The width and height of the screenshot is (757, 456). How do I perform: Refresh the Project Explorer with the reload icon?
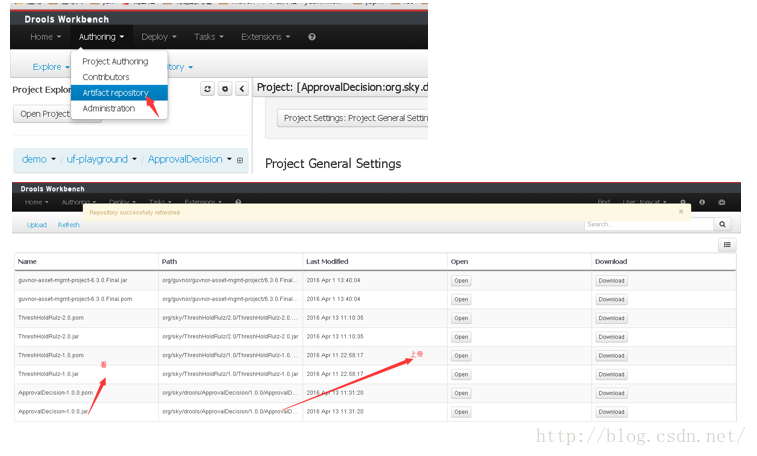[208, 89]
